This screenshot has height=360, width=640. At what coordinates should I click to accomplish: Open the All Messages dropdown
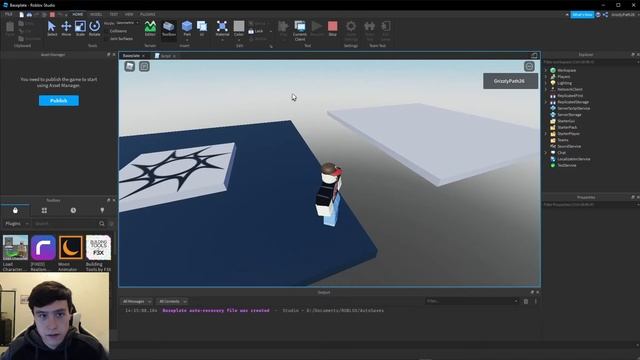tap(137, 301)
